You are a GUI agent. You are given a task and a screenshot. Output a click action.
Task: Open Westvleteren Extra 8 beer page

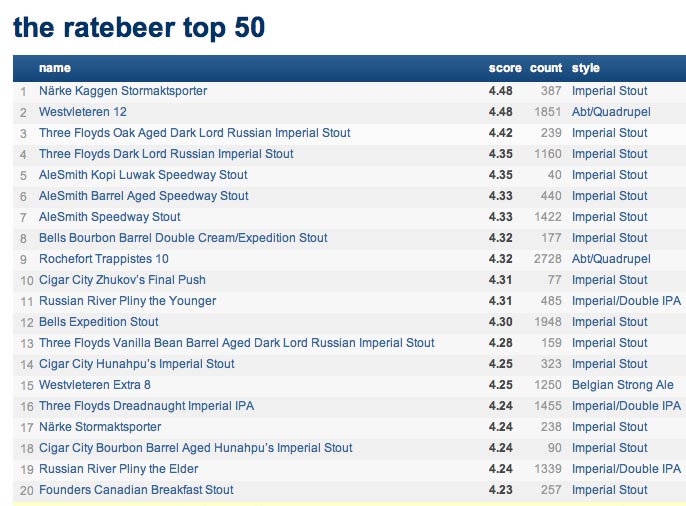(x=94, y=385)
